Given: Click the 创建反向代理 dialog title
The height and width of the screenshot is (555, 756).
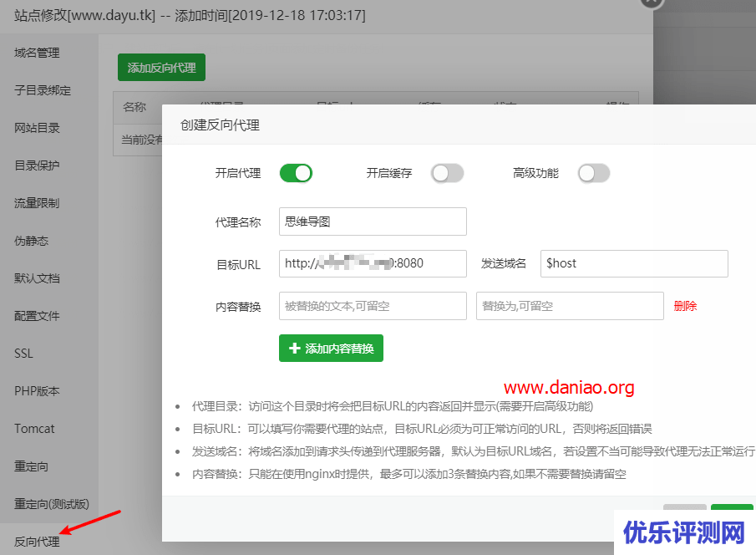Looking at the screenshot, I should 220,125.
